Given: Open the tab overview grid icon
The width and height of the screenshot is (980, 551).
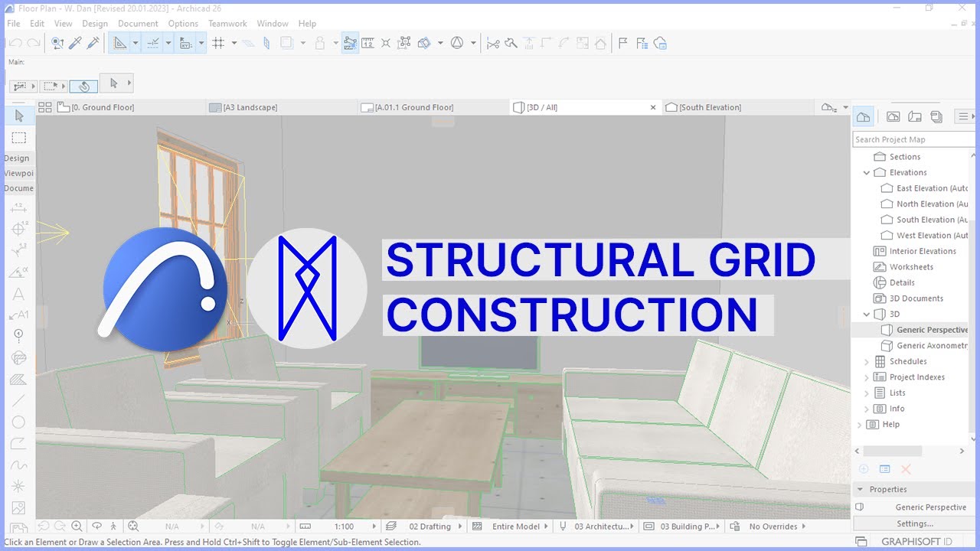Looking at the screenshot, I should coord(44,107).
